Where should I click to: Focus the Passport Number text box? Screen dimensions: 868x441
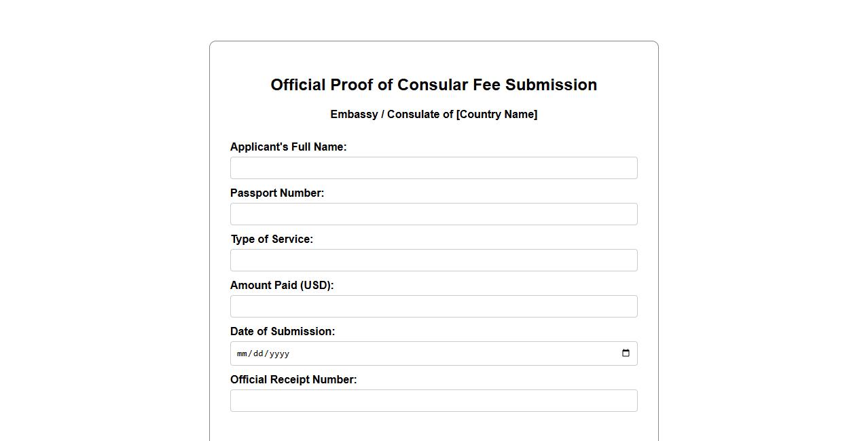(x=433, y=214)
